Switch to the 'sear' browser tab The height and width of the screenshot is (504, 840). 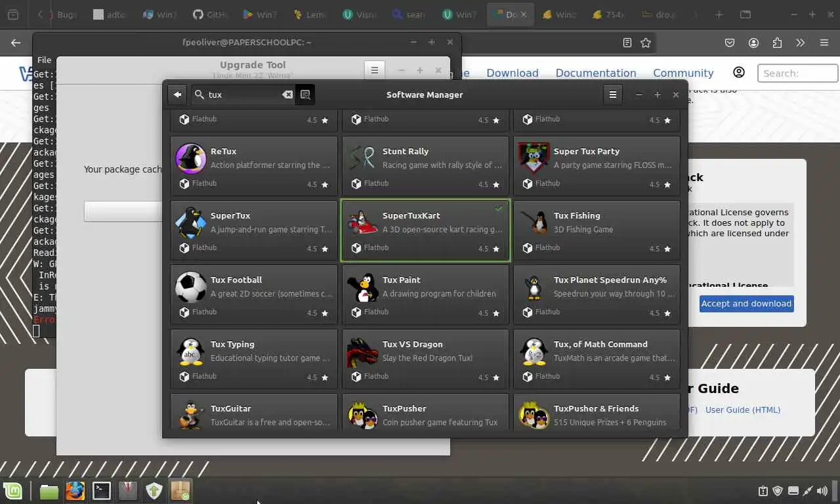click(x=409, y=14)
